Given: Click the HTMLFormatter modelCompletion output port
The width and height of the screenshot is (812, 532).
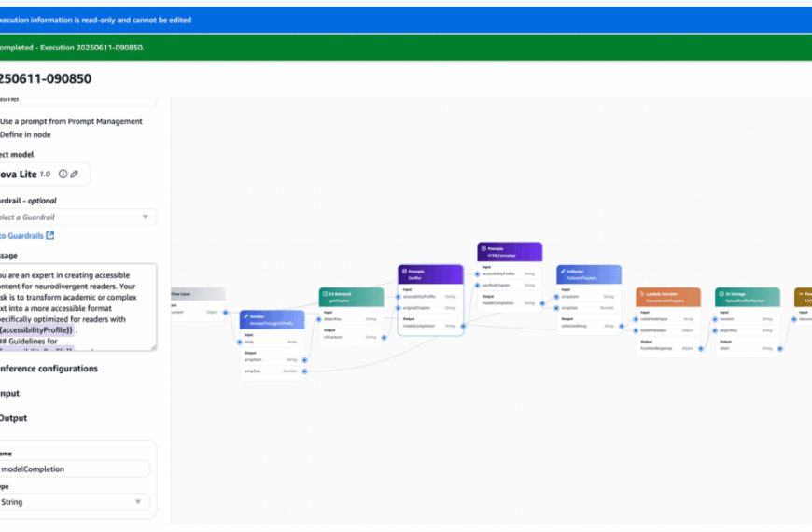Looking at the screenshot, I should [542, 303].
